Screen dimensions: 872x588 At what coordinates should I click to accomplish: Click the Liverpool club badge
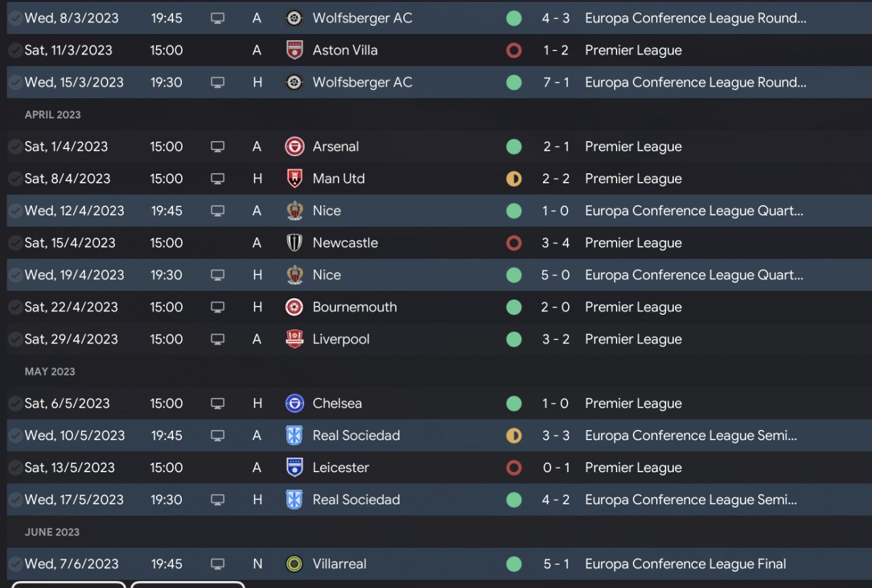pos(294,339)
